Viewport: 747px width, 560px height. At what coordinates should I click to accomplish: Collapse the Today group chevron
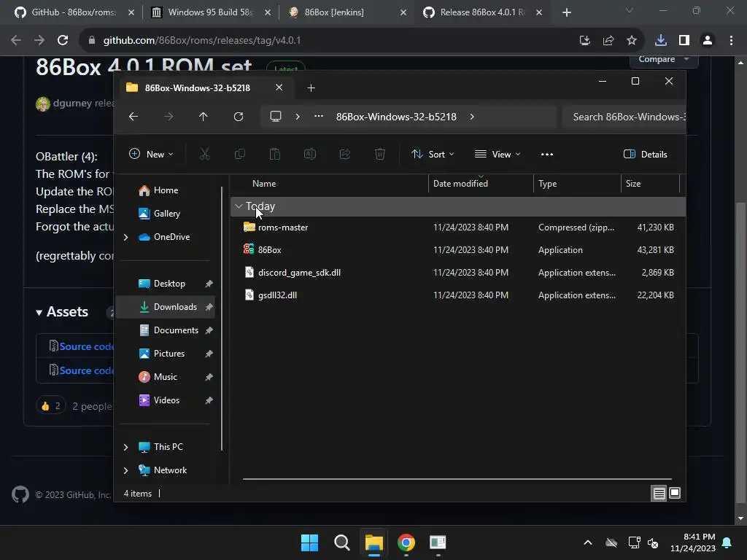click(x=239, y=206)
